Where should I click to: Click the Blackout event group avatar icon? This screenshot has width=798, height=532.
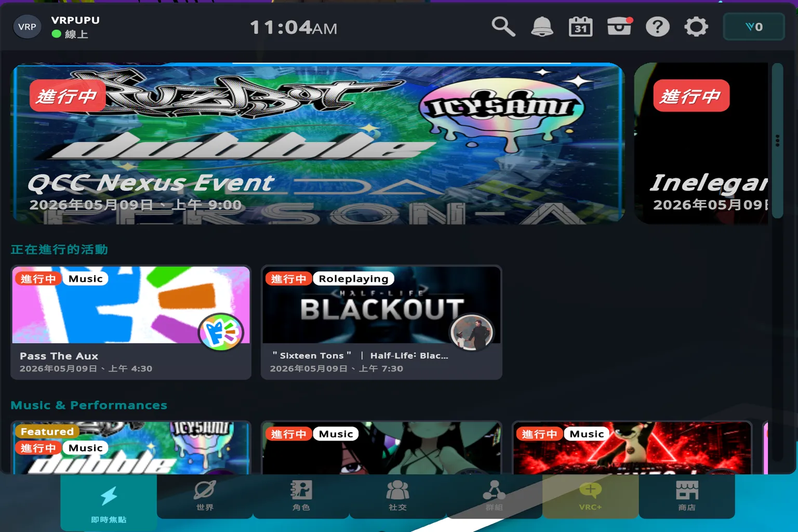[472, 332]
